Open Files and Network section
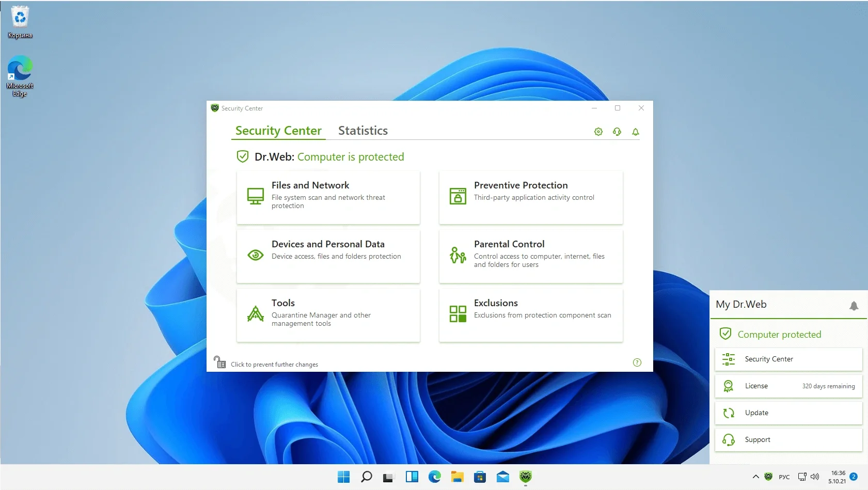Screen dimensions: 868x490 coord(328,197)
